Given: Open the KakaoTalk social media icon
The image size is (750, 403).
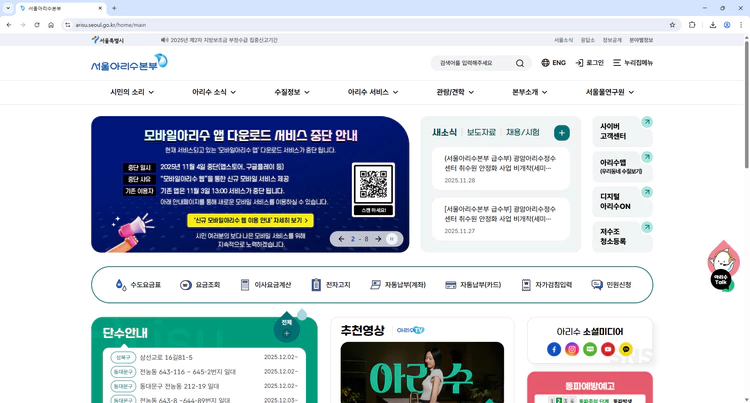Looking at the screenshot, I should coord(626,349).
